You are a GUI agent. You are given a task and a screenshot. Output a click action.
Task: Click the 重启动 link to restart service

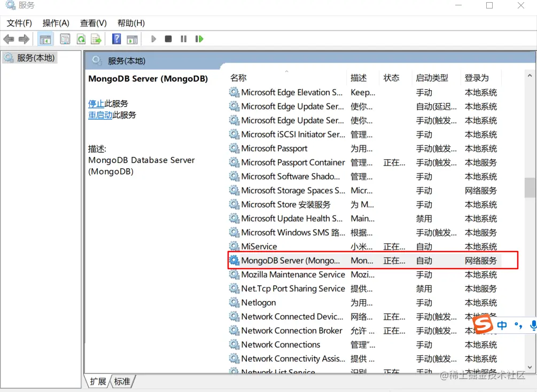[100, 115]
